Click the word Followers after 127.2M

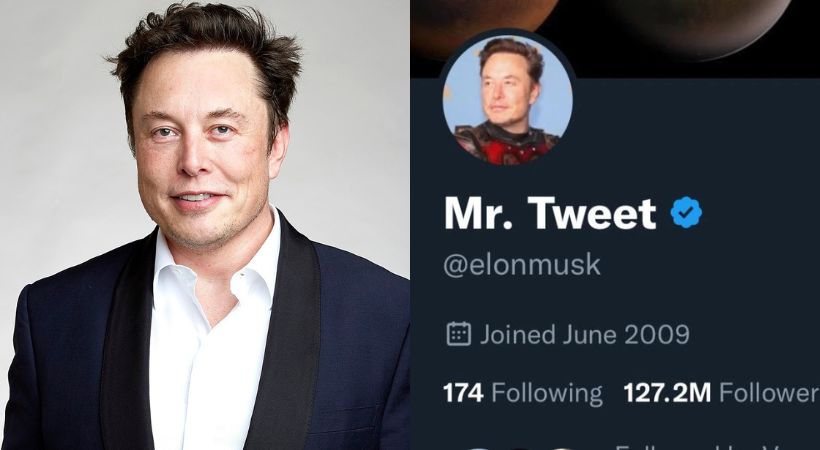tap(770, 392)
